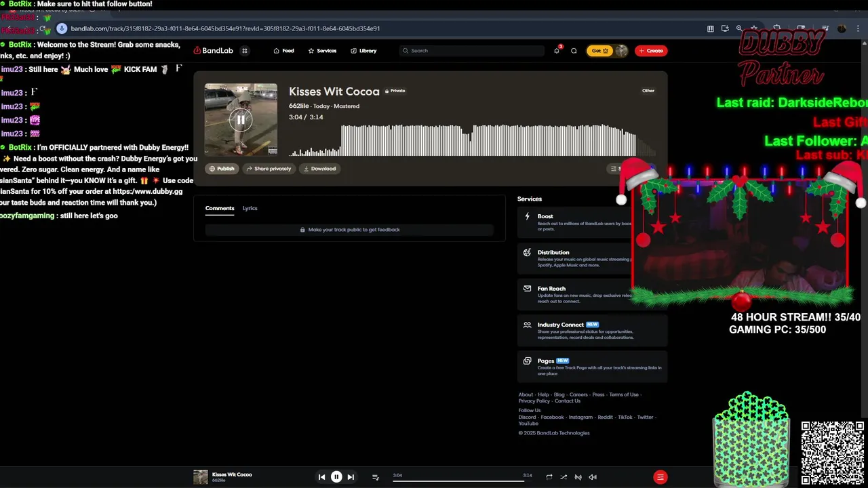Open the Pages service

click(x=592, y=367)
